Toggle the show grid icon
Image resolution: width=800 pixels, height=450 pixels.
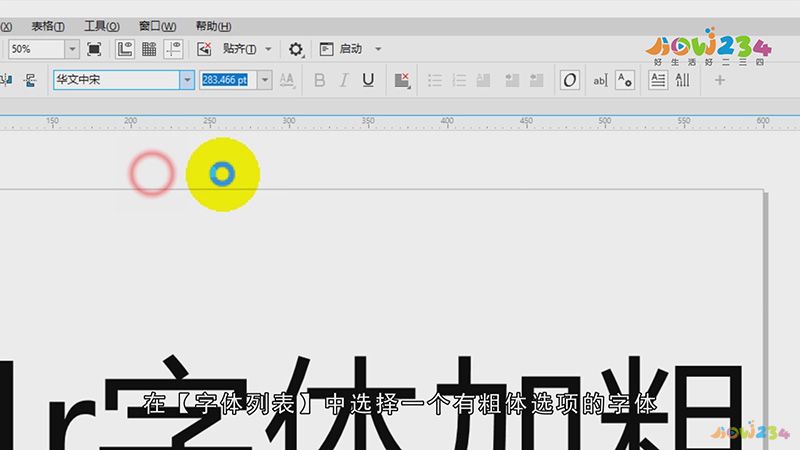pyautogui.click(x=149, y=49)
